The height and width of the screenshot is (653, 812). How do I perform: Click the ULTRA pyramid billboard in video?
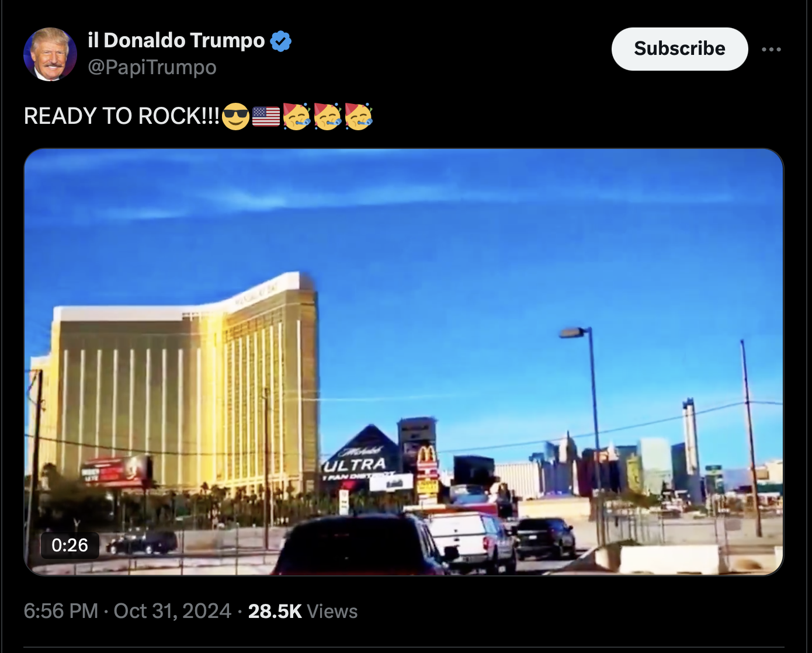pos(361,457)
